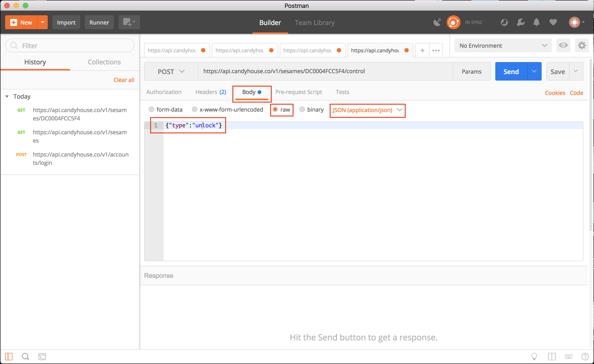Screen dimensions: 594x364
Task: Switch to the Builder tab
Action: point(270,23)
